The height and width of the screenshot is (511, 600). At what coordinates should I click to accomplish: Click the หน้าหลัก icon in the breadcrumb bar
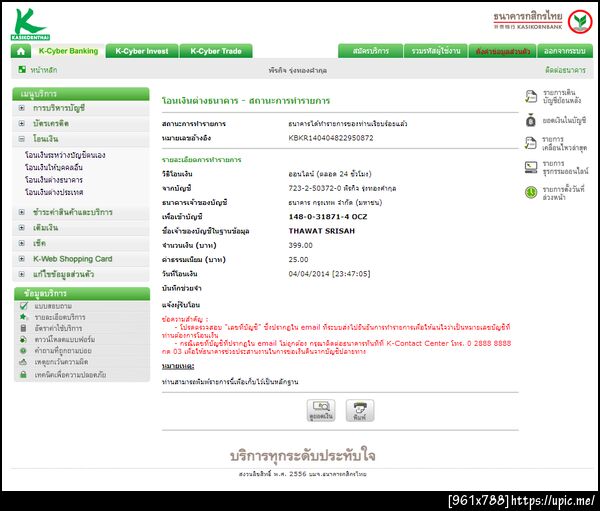click(22, 69)
